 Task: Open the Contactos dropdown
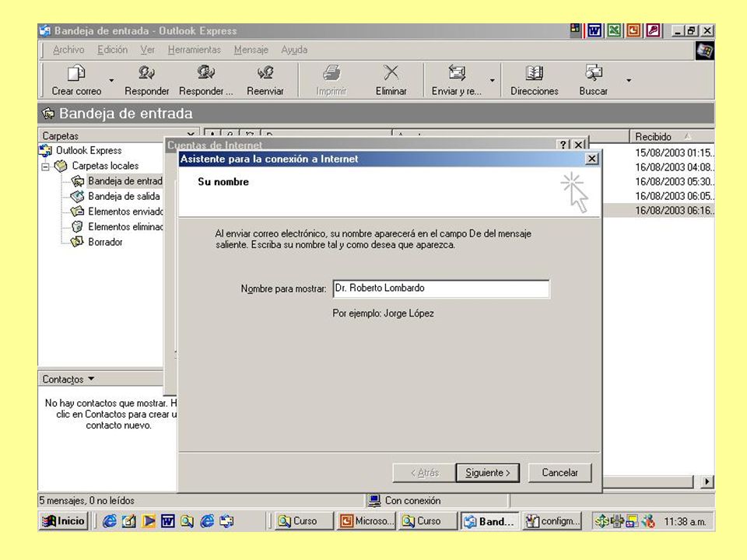pos(68,379)
